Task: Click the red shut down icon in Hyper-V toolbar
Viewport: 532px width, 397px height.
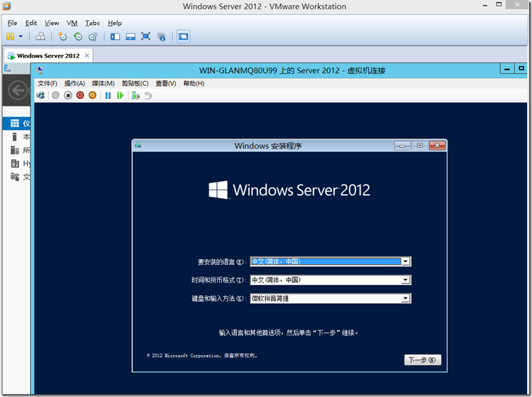Action: pos(79,95)
